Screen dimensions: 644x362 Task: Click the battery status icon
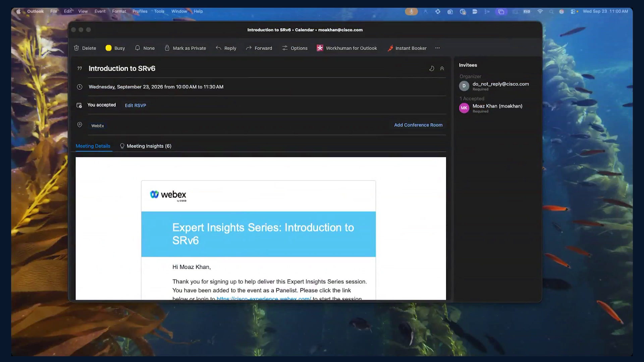point(527,11)
